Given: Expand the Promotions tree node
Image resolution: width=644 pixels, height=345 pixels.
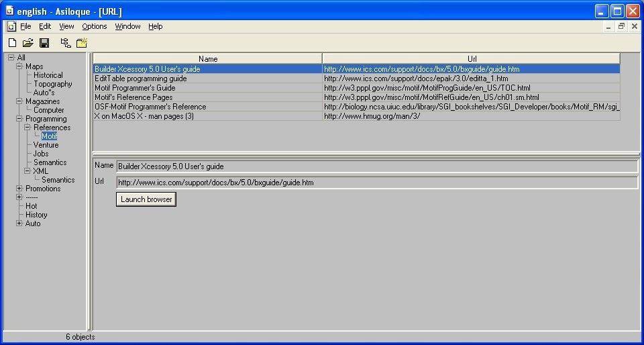Looking at the screenshot, I should coord(19,189).
